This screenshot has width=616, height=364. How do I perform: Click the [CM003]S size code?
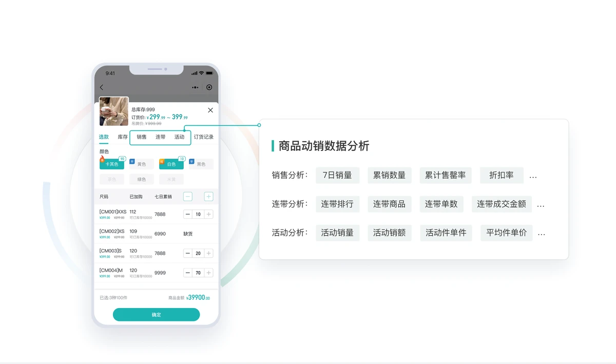110,251
